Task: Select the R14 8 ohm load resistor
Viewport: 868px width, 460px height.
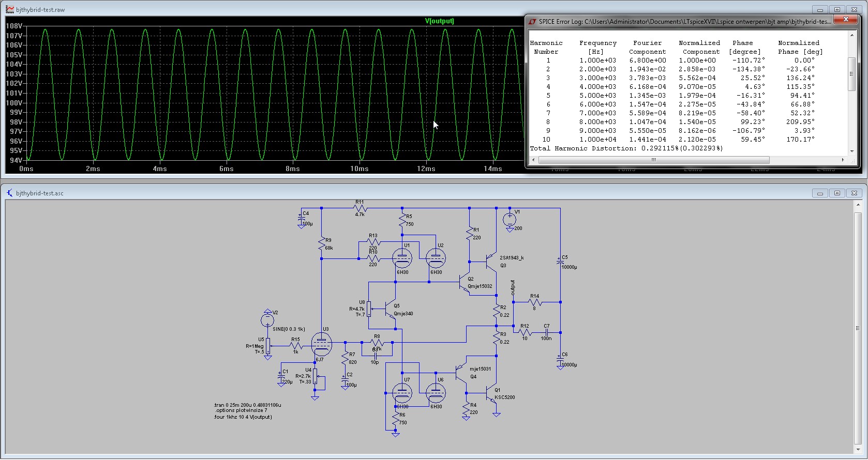Action: coord(535,302)
